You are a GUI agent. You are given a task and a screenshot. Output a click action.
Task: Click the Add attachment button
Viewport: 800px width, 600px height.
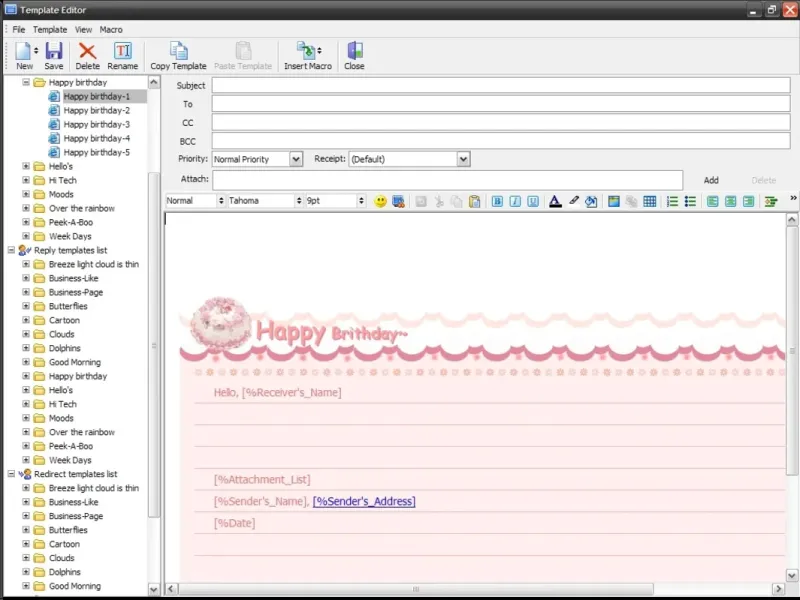[711, 180]
